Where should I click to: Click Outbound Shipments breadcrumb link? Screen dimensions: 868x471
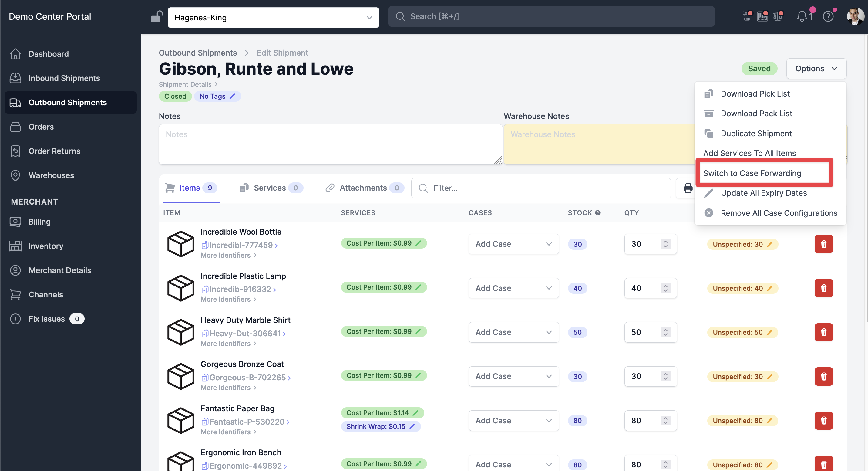point(198,53)
